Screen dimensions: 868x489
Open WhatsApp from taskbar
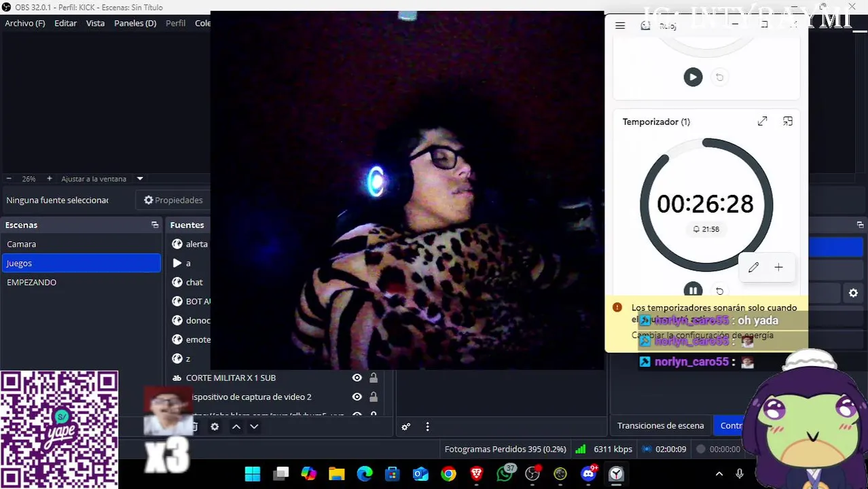point(505,473)
